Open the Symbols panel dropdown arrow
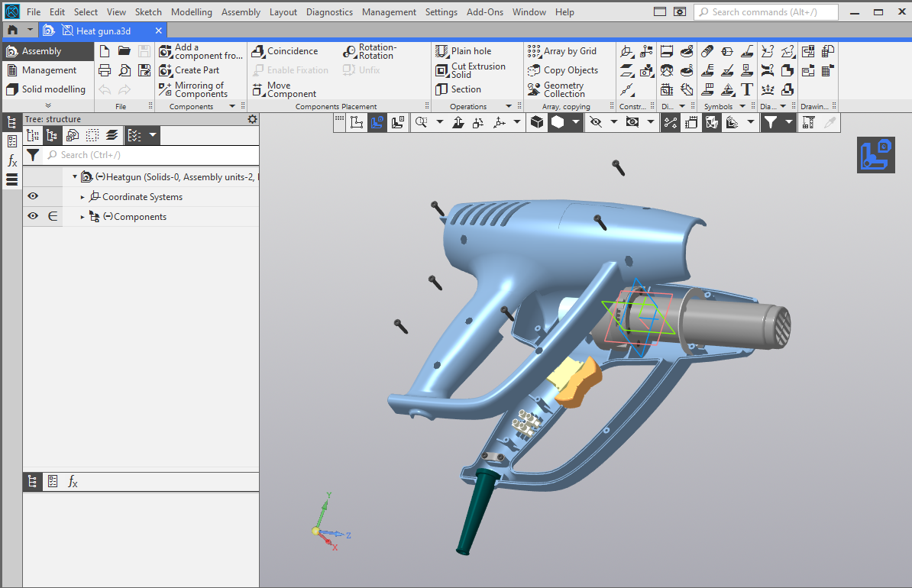Viewport: 912px width, 588px height. pyautogui.click(x=742, y=106)
